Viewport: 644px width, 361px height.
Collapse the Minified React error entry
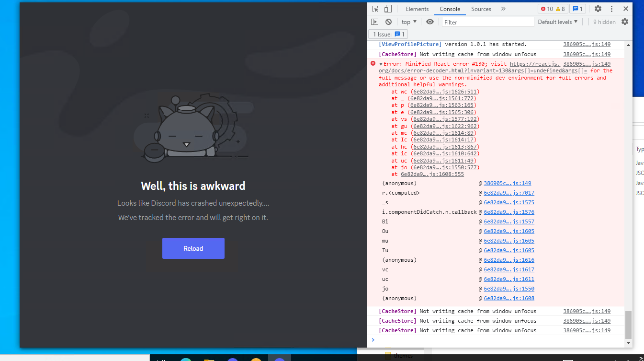pos(381,64)
